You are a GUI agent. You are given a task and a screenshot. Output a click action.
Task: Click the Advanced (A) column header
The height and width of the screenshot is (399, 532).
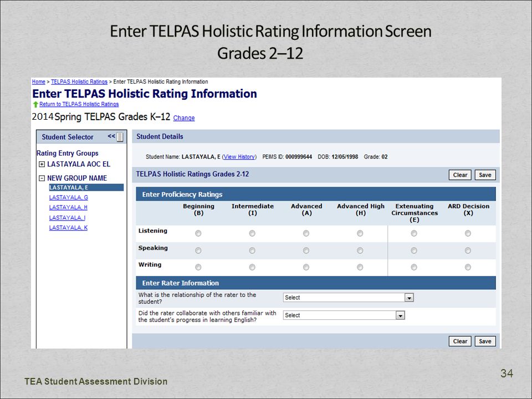(x=306, y=209)
